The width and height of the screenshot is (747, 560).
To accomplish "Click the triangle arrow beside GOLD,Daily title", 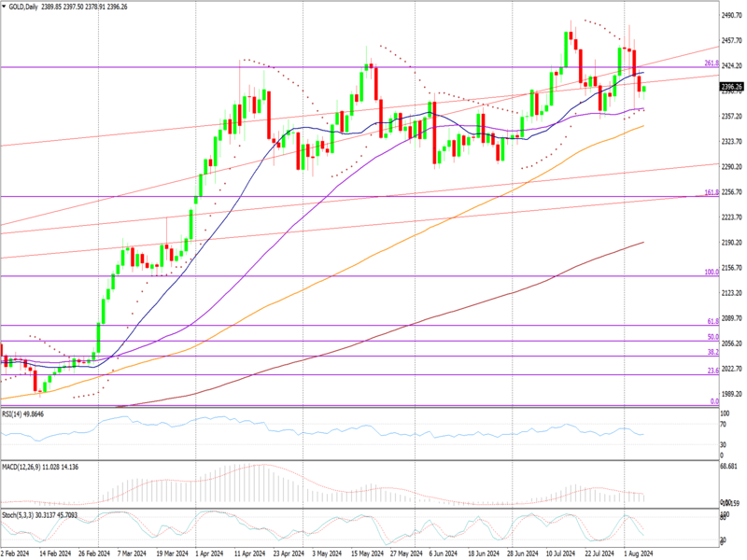I will (x=4, y=6).
